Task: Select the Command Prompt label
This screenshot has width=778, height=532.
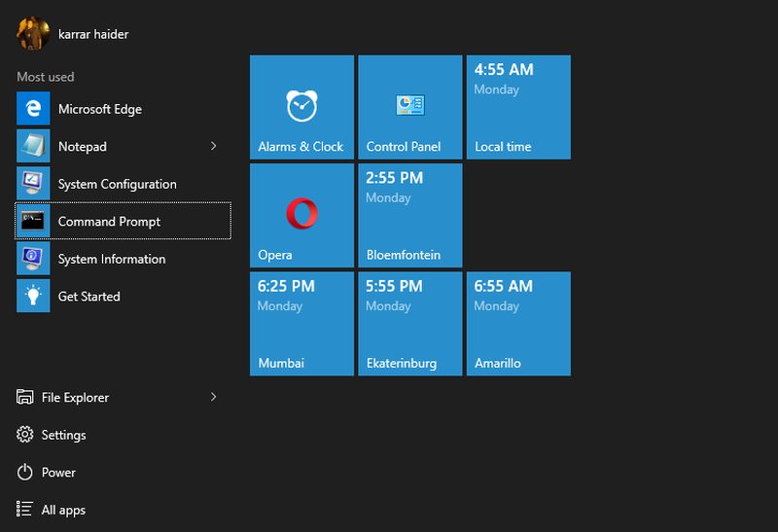Action: coord(109,222)
